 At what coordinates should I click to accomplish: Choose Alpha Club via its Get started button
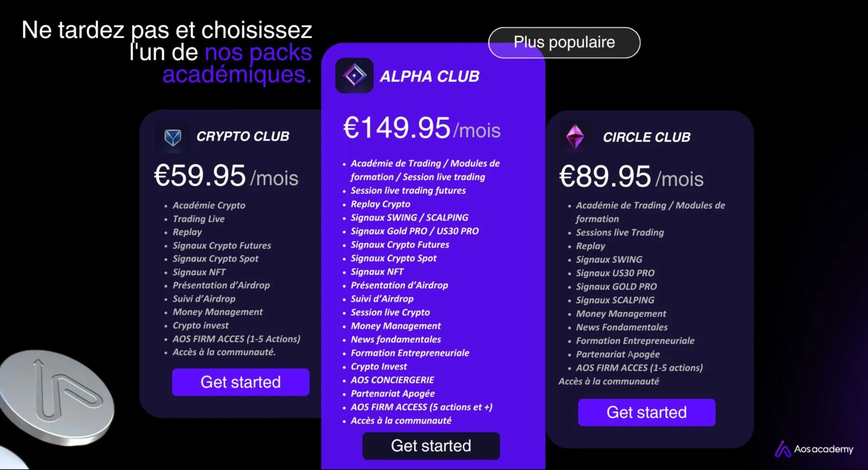tap(431, 446)
